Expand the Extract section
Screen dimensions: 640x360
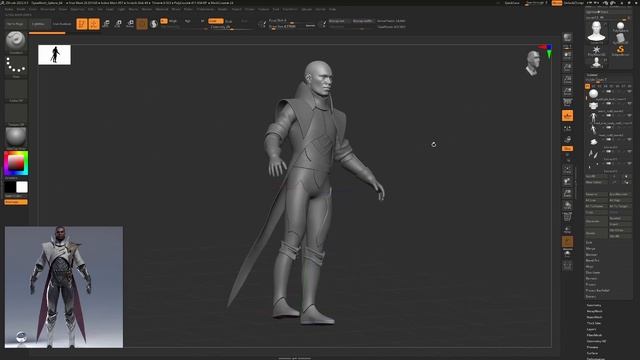click(x=591, y=296)
